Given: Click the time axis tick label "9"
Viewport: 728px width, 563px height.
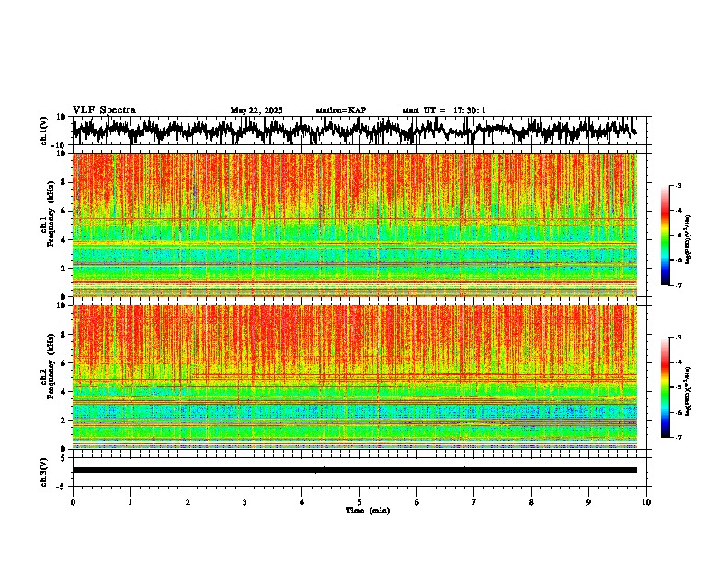Looking at the screenshot, I should pyautogui.click(x=588, y=502).
